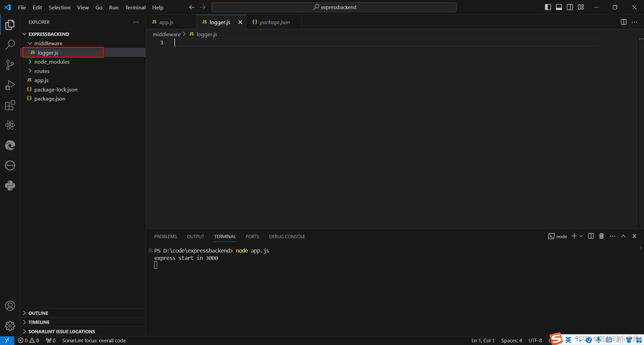Switch to the package.json editor tab
This screenshot has height=345, width=644.
274,22
